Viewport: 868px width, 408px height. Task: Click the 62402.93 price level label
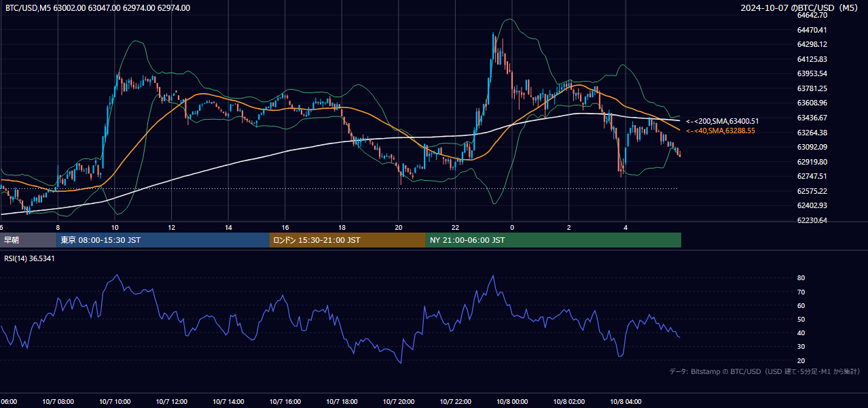coord(812,205)
